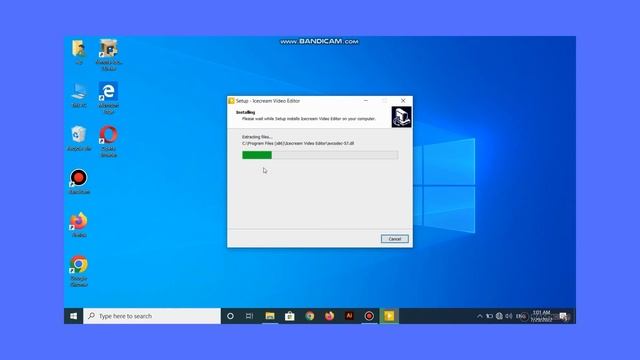Viewport: 640px width, 360px height.
Task: Open the notification action center
Action: coord(564,316)
